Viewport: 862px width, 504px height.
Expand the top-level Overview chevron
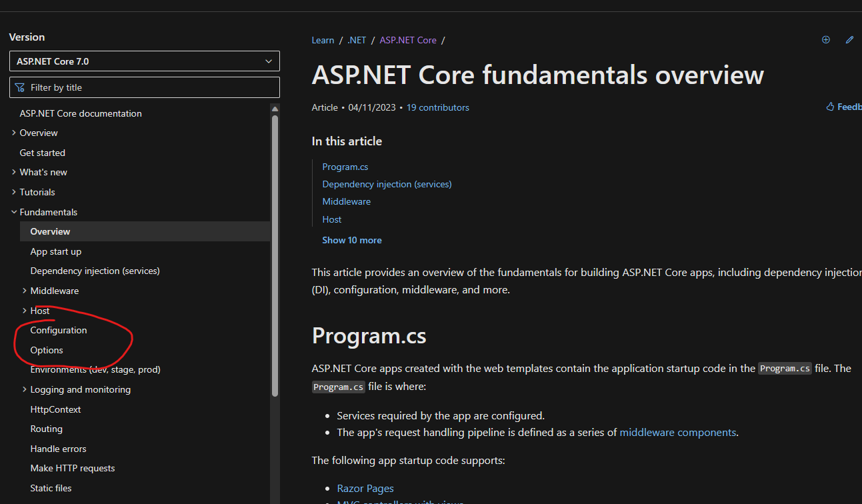pos(14,133)
